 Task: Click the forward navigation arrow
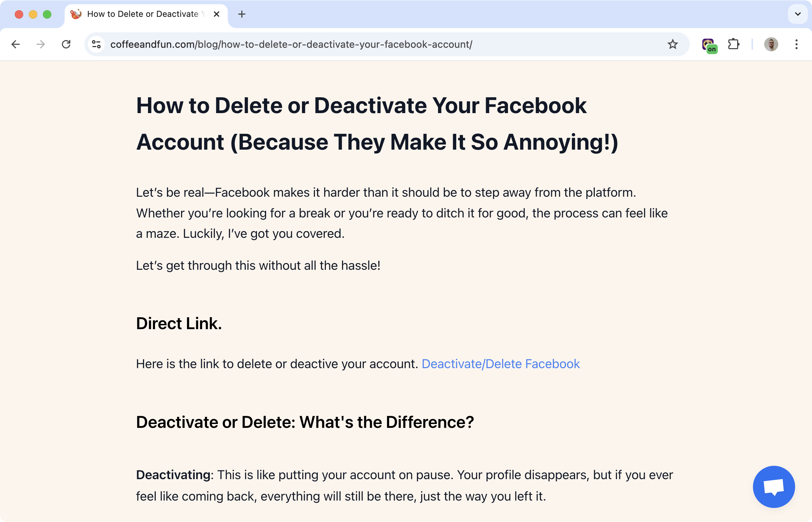click(41, 44)
